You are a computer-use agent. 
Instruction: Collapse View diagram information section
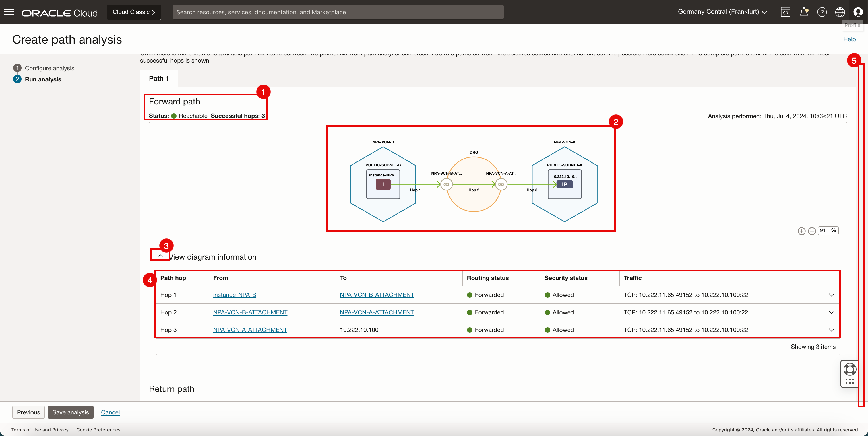pyautogui.click(x=160, y=256)
